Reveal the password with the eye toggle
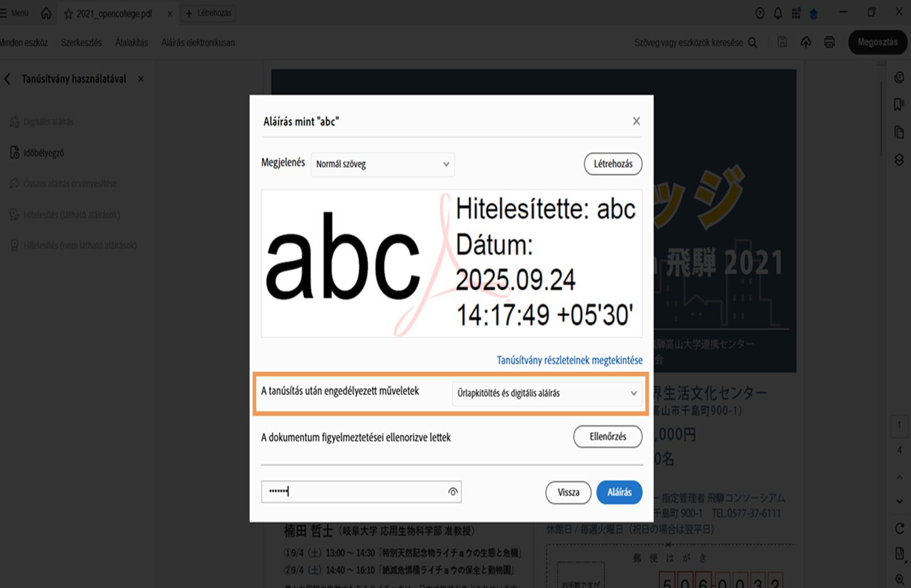This screenshot has width=911, height=588. (x=452, y=492)
